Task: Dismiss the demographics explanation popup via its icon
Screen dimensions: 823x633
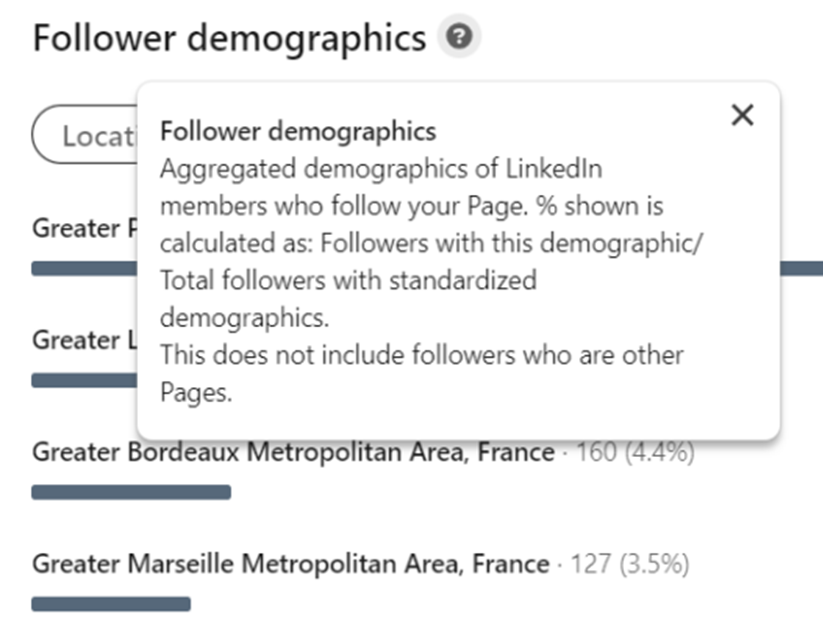Action: [x=742, y=116]
